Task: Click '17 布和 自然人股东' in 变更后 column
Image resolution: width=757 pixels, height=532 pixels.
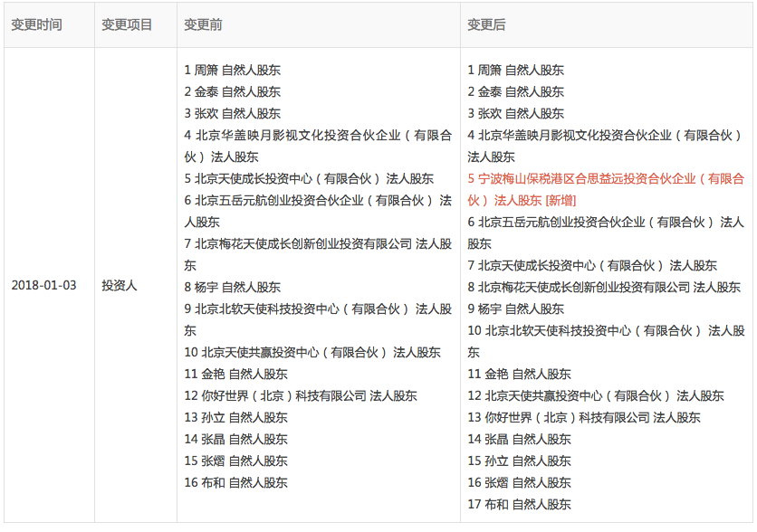Action: pyautogui.click(x=519, y=504)
